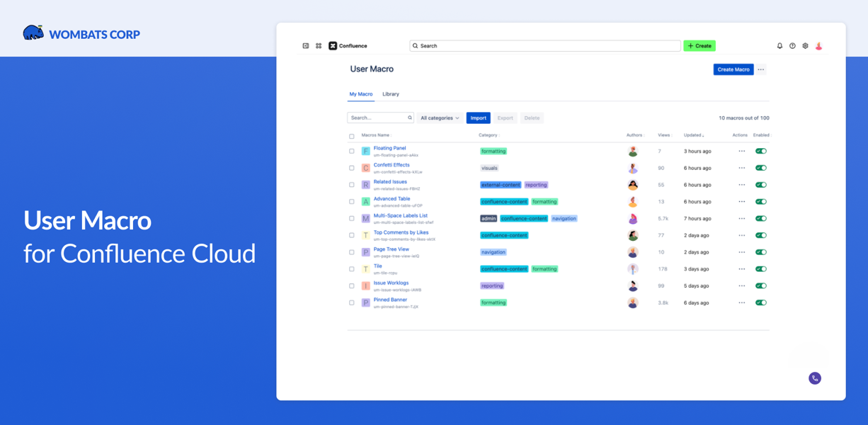The height and width of the screenshot is (425, 868).
Task: Click the external-content tag on Related Issues
Action: (501, 185)
